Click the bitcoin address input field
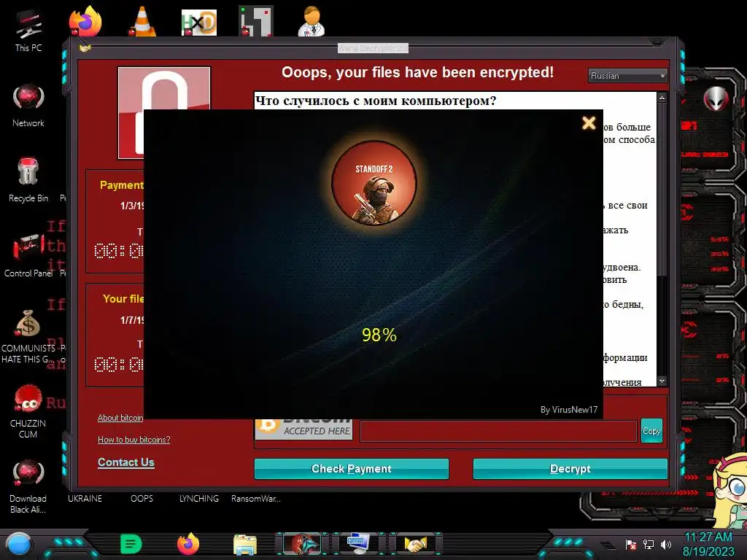The width and height of the screenshot is (747, 560). (498, 431)
